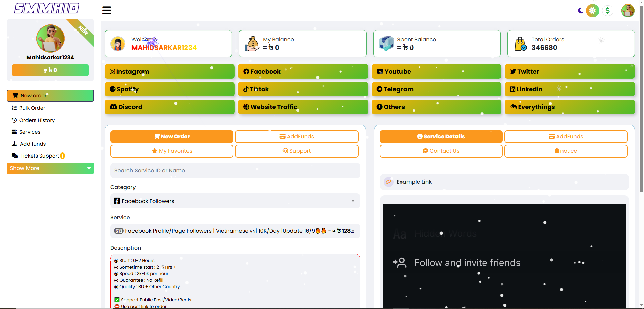The height and width of the screenshot is (309, 644).
Task: Click the Follow and invite friends video thumbnail
Action: [x=504, y=256]
